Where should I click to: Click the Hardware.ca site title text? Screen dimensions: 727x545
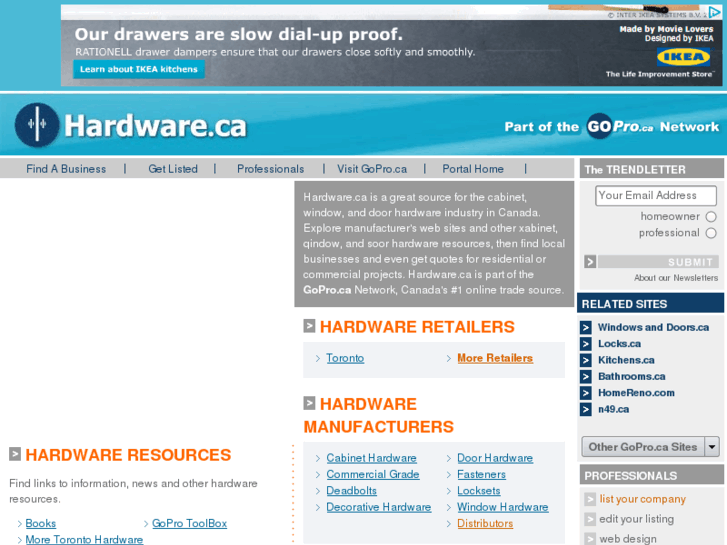point(155,126)
